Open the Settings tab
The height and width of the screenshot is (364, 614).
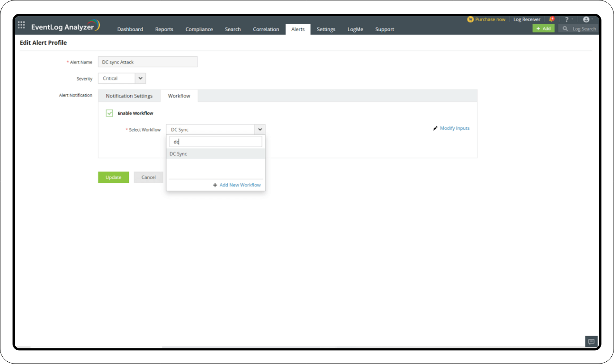tap(326, 30)
